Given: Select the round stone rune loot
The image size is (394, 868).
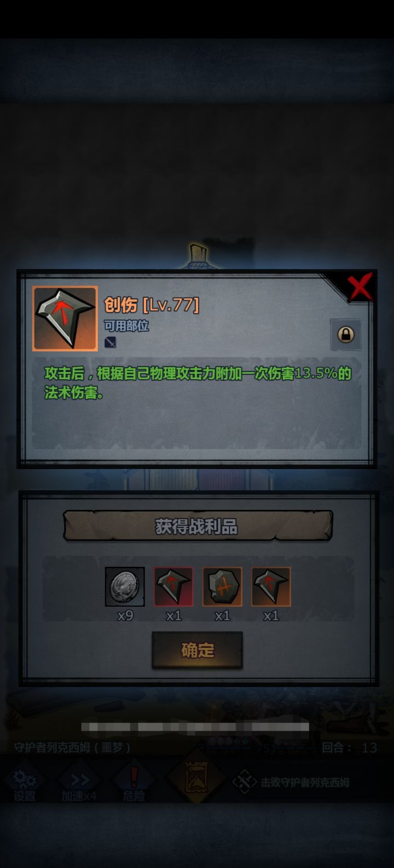Looking at the screenshot, I should point(222,587).
